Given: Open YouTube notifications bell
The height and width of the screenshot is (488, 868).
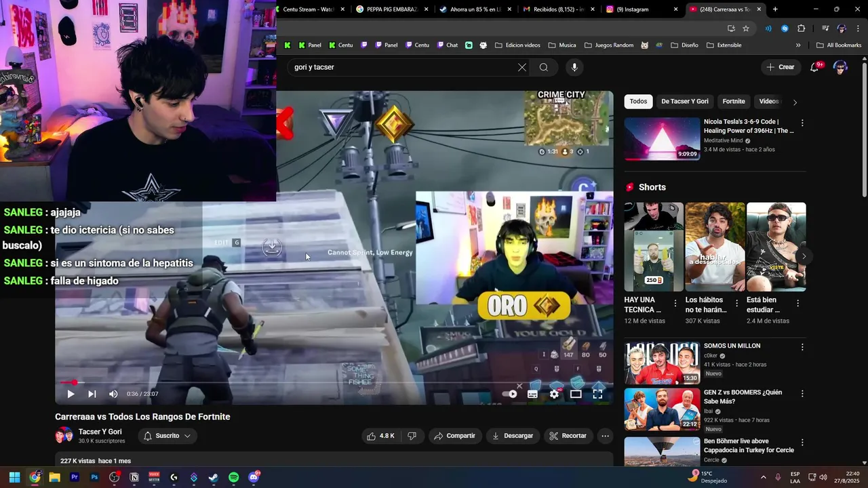Looking at the screenshot, I should [814, 67].
